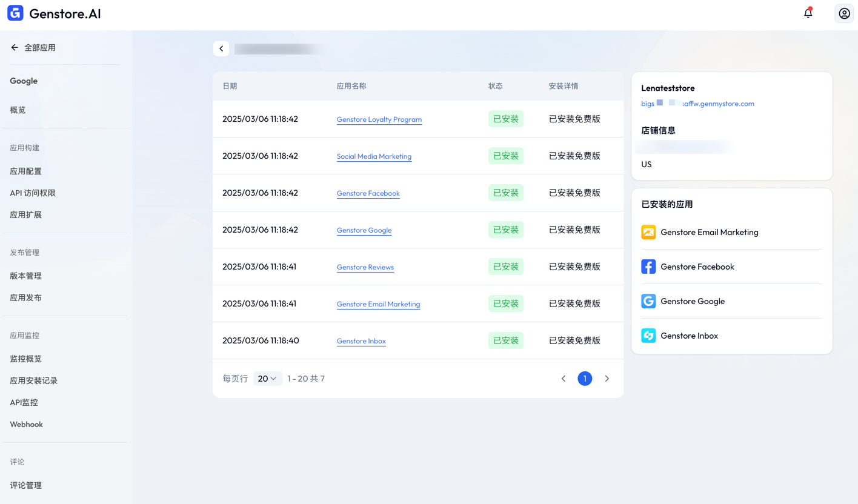Open the Genstore Email Marketing table link

pyautogui.click(x=378, y=304)
